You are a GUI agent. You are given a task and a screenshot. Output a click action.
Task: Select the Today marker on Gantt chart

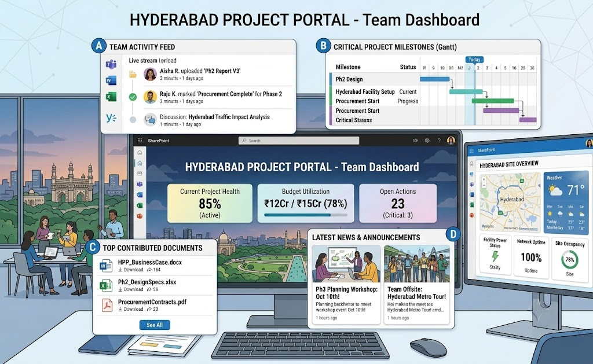click(x=474, y=60)
